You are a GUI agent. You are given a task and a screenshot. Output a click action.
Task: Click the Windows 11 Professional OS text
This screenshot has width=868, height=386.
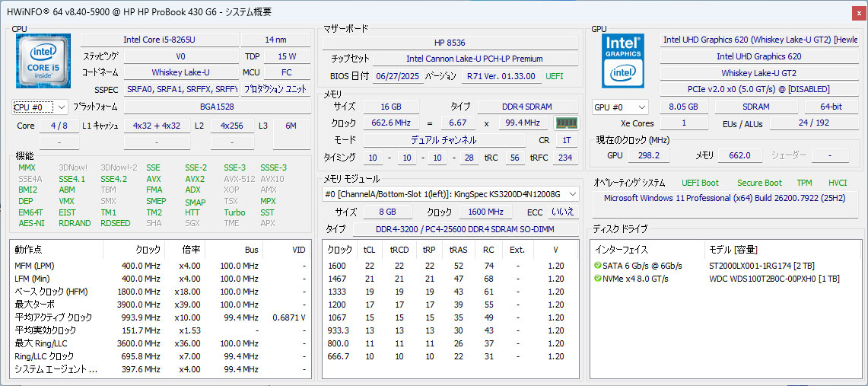pos(724,198)
